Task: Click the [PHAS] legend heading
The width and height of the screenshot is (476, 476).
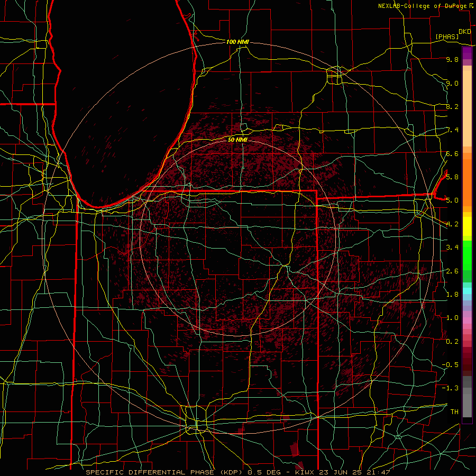Action: pyautogui.click(x=447, y=36)
